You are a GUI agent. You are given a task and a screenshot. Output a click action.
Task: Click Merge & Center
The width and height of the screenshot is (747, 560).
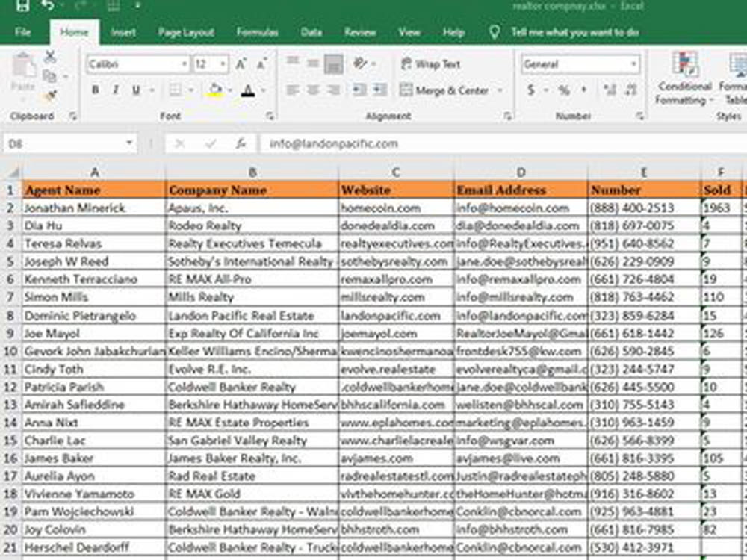448,90
